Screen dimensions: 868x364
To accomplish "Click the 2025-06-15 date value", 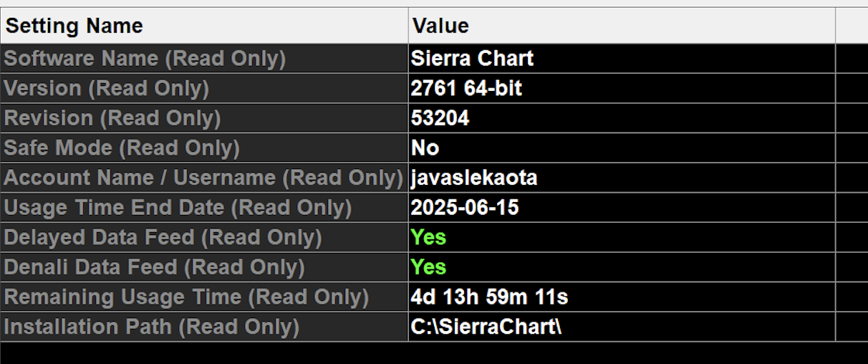I will point(464,208).
